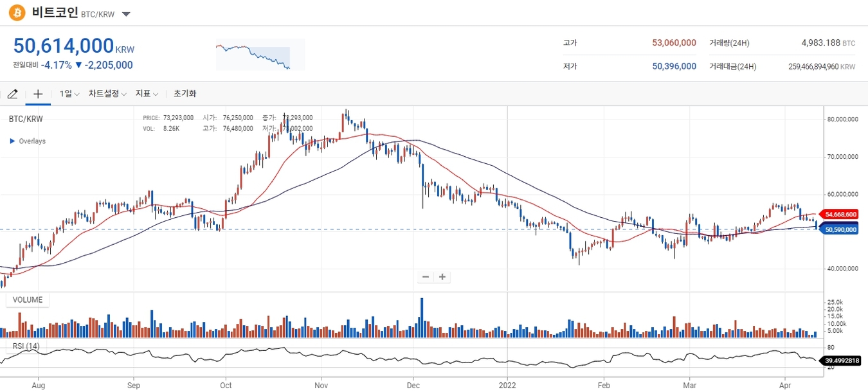The width and height of the screenshot is (868, 392).
Task: Click the zoom-out minus icon on the chart
Action: point(425,276)
